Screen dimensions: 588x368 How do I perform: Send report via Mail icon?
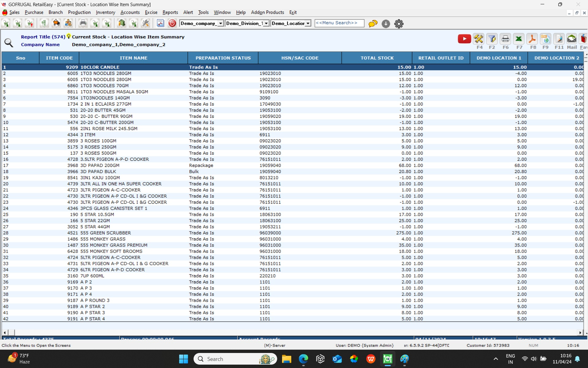571,39
